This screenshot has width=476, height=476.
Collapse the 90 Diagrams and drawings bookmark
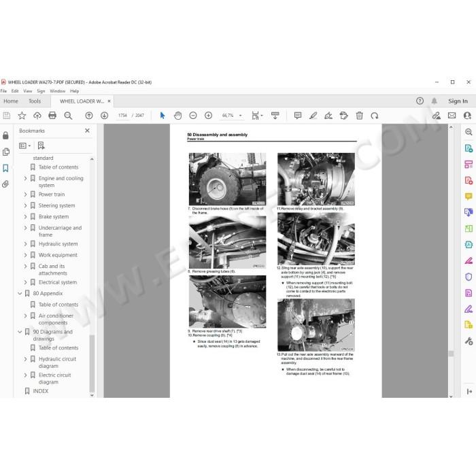tap(20, 332)
